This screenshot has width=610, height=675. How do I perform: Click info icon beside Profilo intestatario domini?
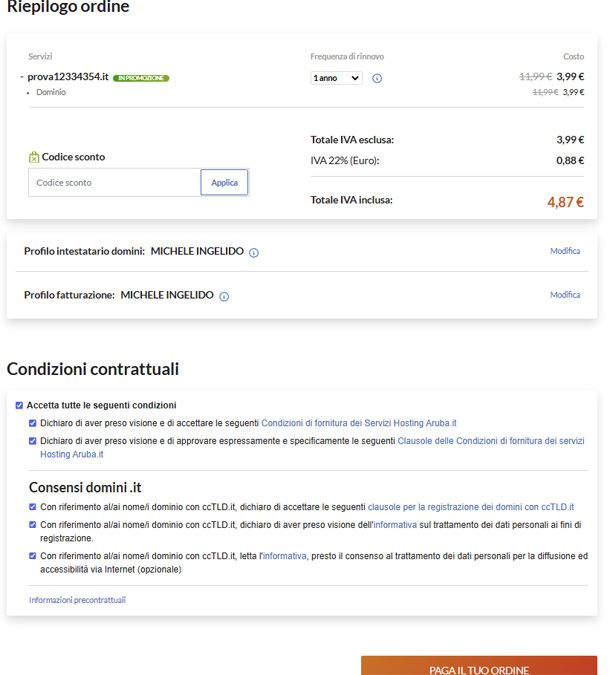[254, 252]
